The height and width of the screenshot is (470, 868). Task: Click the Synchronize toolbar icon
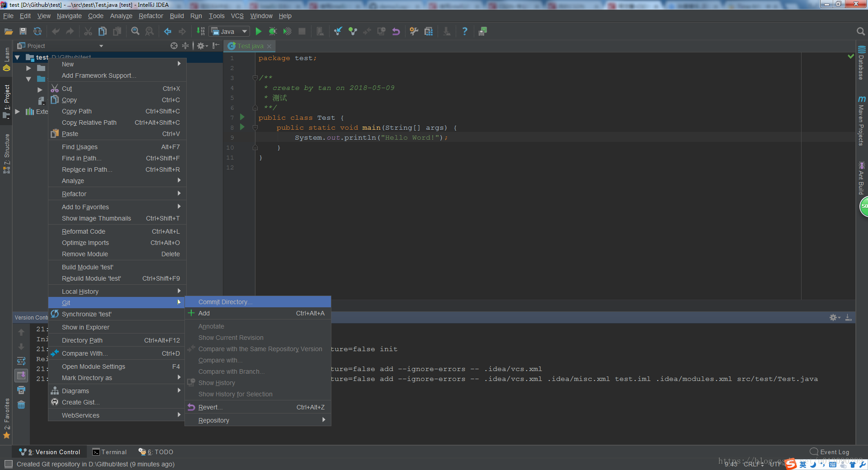pyautogui.click(x=38, y=32)
